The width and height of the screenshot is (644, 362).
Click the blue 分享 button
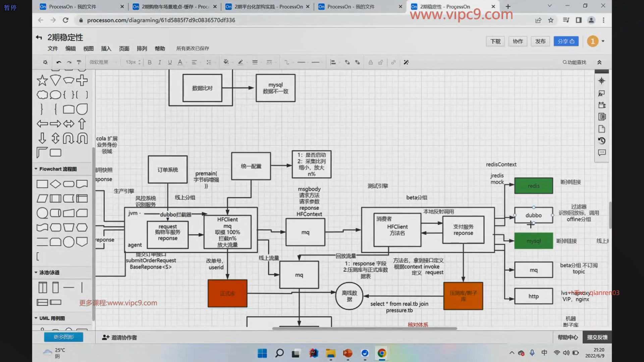566,41
